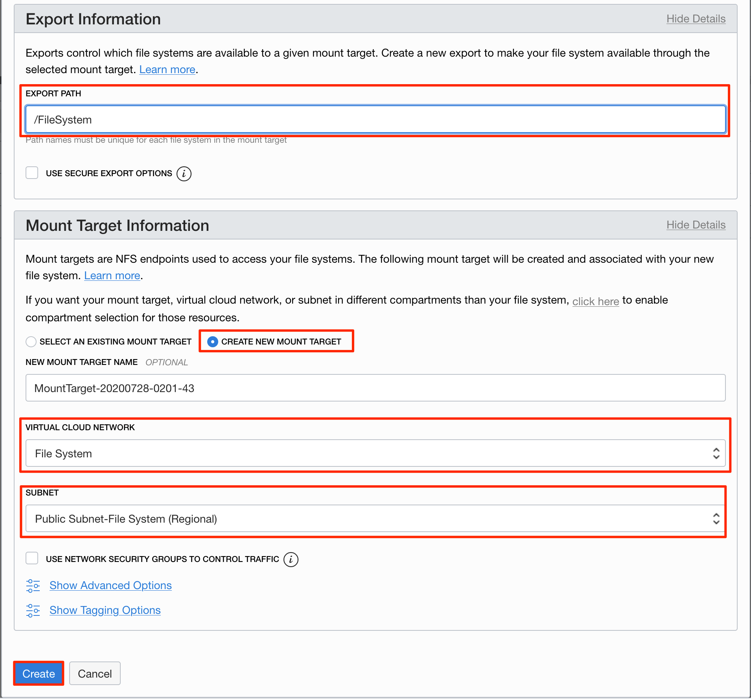The width and height of the screenshot is (751, 700).
Task: Hide Details of Mount Target Information section
Action: click(x=696, y=225)
